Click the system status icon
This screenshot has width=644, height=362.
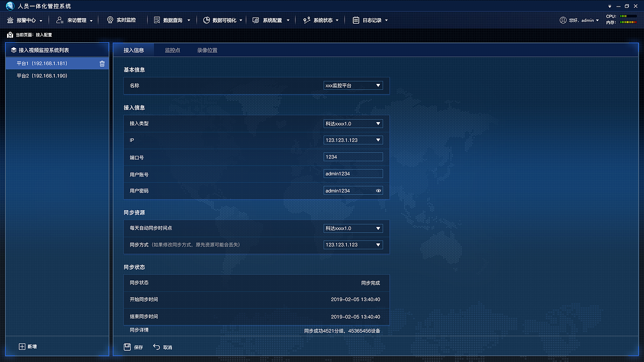(x=306, y=20)
